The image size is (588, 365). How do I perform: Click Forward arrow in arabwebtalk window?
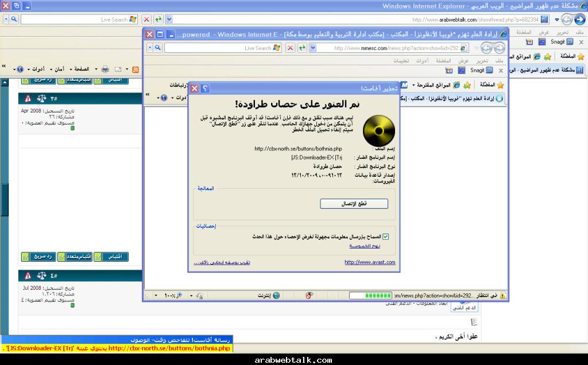click(x=567, y=19)
